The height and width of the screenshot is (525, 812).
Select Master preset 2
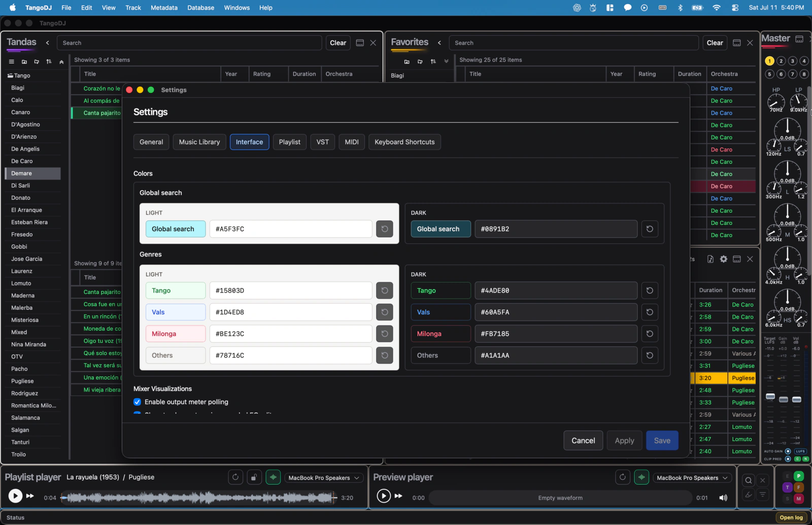(x=781, y=61)
